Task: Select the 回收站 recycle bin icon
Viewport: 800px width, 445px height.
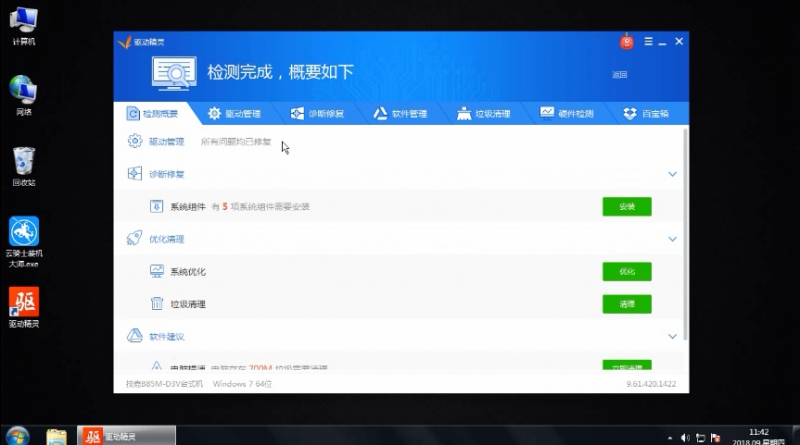Action: pos(23,166)
